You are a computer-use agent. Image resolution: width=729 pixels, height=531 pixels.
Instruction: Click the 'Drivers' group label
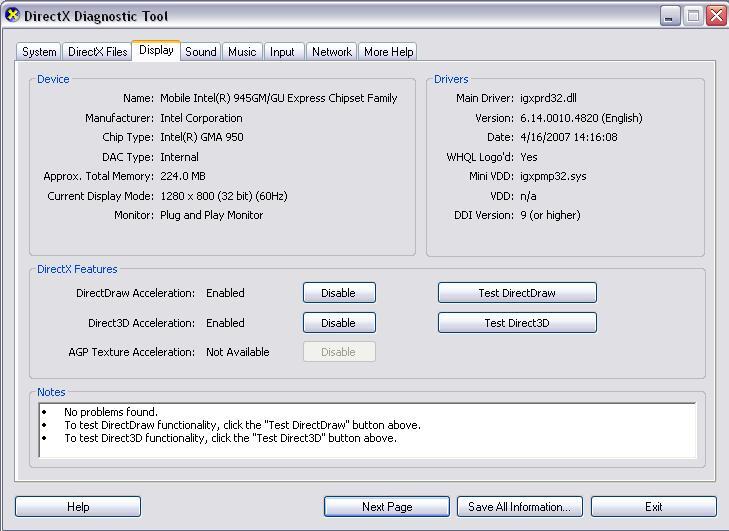tap(451, 79)
